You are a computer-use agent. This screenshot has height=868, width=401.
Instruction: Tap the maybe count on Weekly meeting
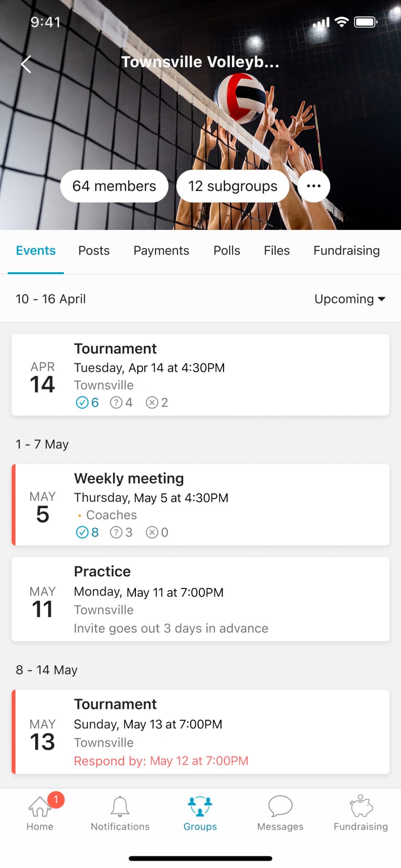121,532
